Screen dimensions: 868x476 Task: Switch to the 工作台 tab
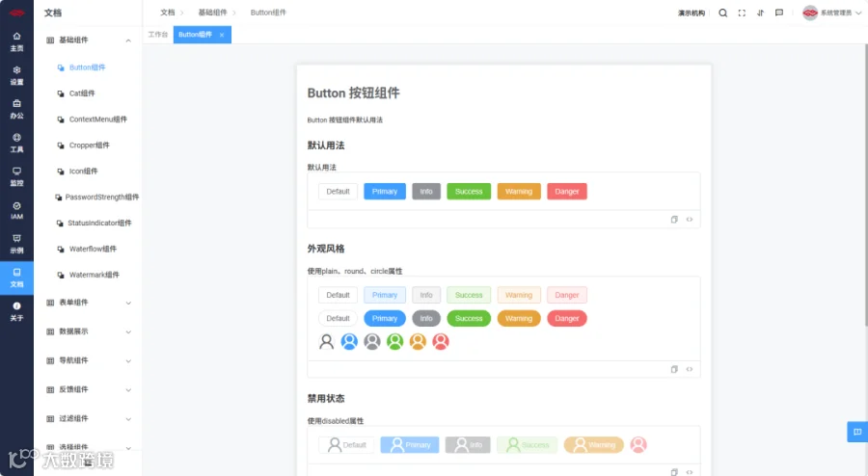click(x=158, y=35)
